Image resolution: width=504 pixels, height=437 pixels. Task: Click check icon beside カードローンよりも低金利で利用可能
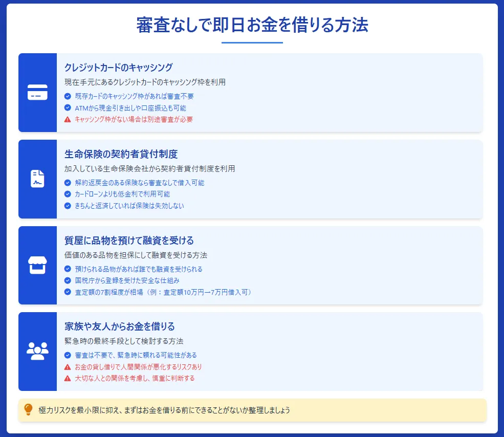pyautogui.click(x=68, y=194)
